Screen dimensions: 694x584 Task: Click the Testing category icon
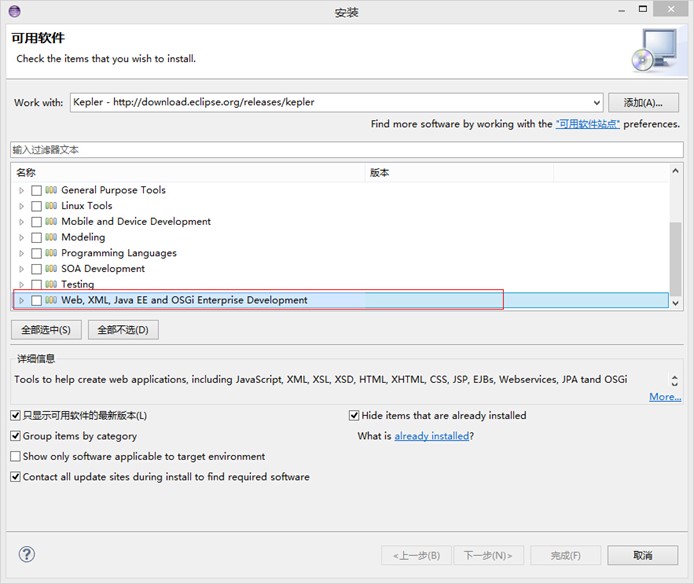click(x=51, y=284)
